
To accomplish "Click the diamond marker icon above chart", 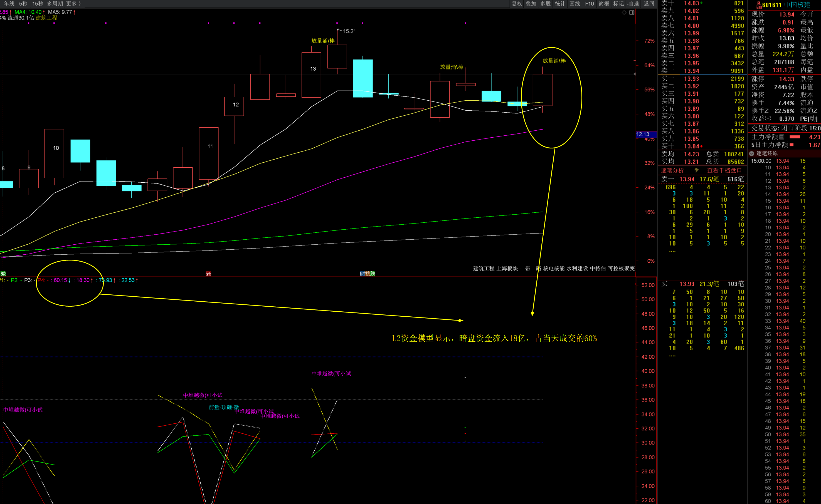I will coord(624,12).
